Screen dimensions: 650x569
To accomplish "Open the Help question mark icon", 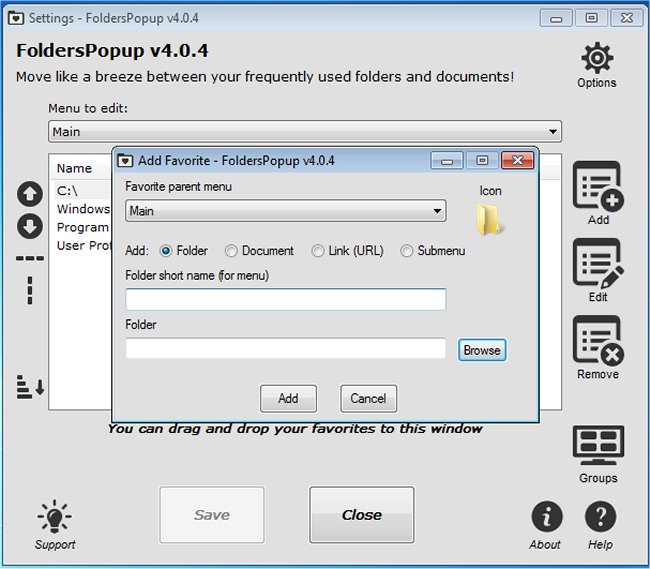I will (x=600, y=516).
